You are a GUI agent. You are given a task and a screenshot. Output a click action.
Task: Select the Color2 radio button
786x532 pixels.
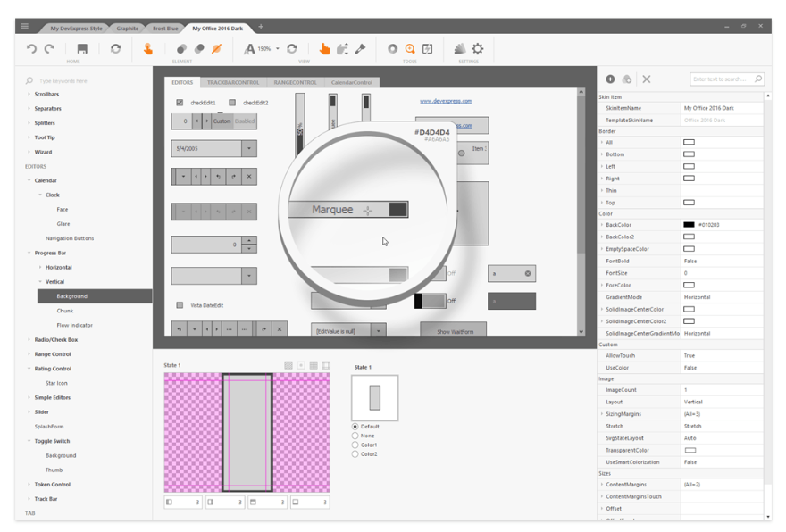pyautogui.click(x=355, y=453)
